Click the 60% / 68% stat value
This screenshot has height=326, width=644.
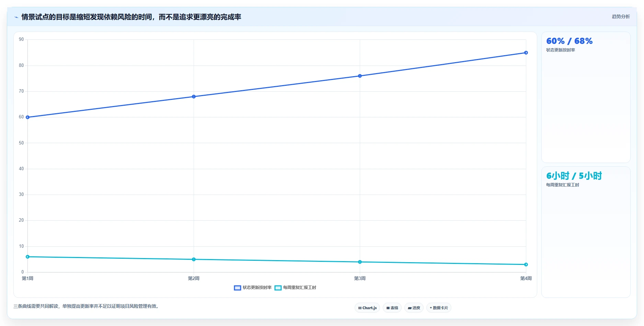pos(569,41)
